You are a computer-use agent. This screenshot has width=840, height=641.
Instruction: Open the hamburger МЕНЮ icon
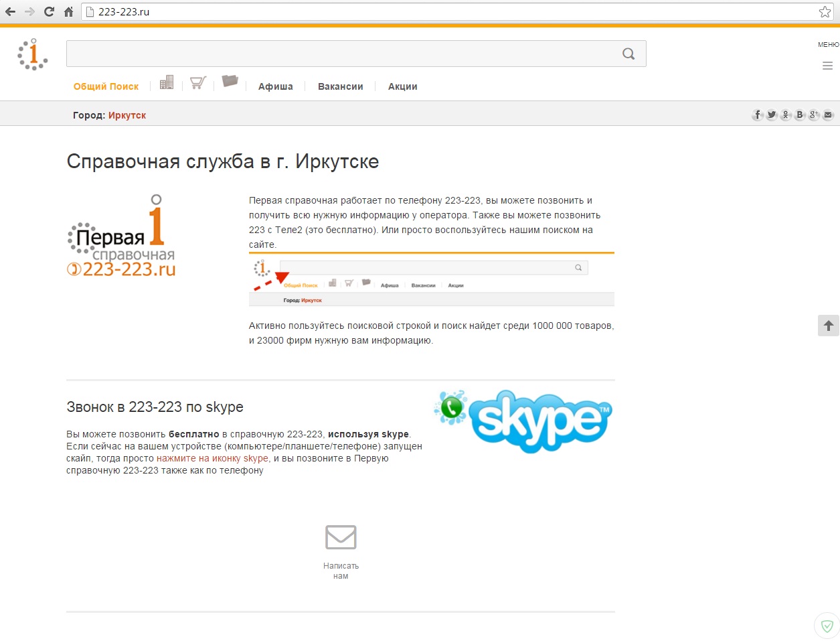(x=828, y=66)
